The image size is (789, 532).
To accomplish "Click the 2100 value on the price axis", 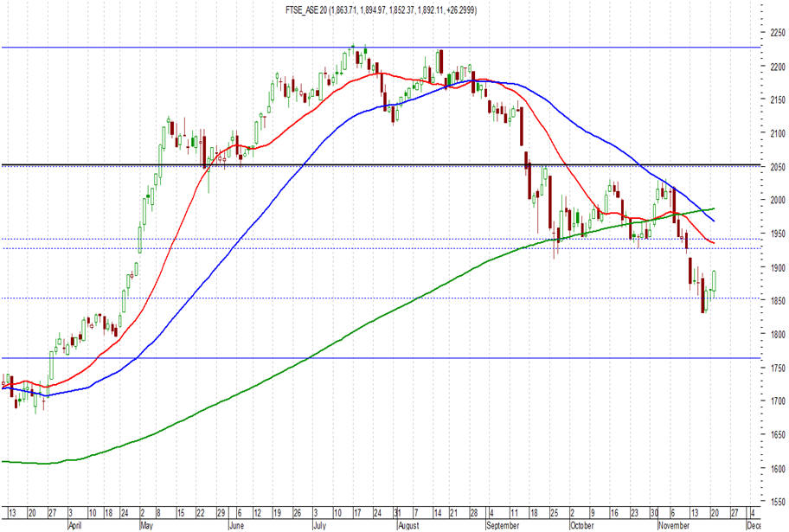I will point(778,133).
